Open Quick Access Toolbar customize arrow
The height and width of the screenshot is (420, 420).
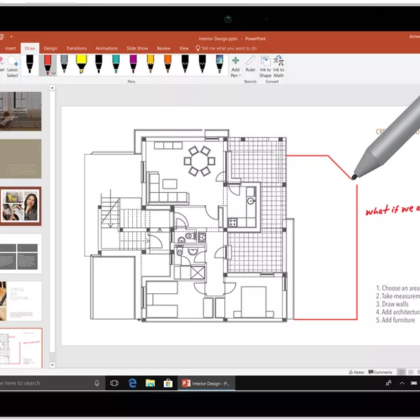click(11, 36)
